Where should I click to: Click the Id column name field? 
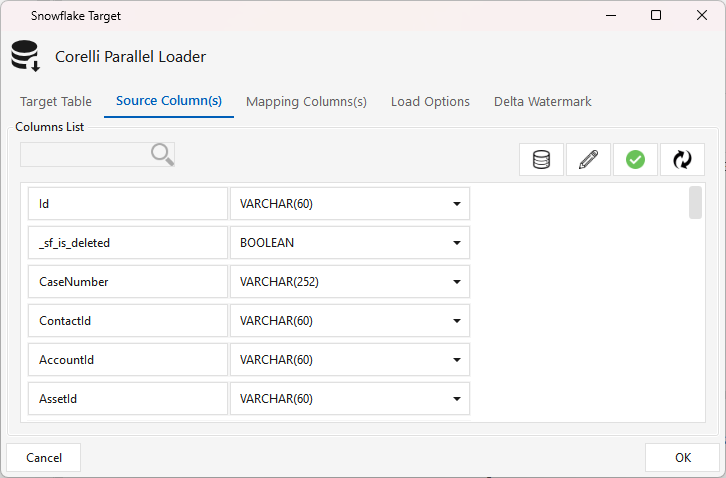(128, 204)
